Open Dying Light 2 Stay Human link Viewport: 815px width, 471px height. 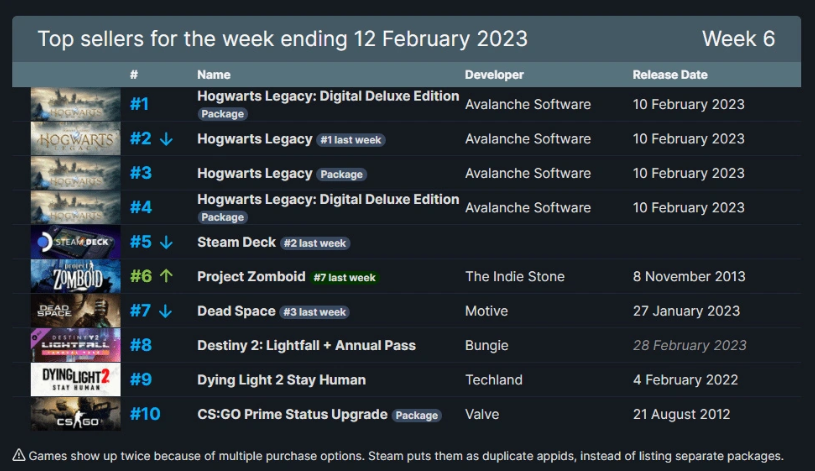coord(281,380)
